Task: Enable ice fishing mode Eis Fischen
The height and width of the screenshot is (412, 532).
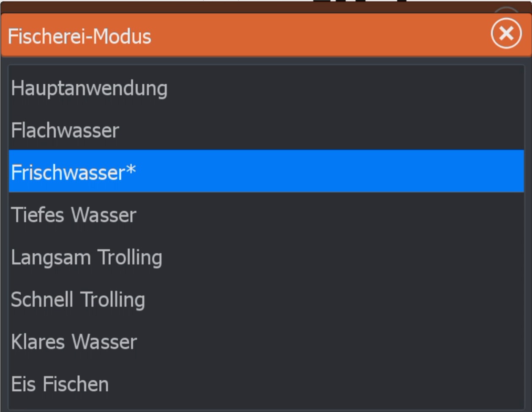Action: tap(60, 384)
